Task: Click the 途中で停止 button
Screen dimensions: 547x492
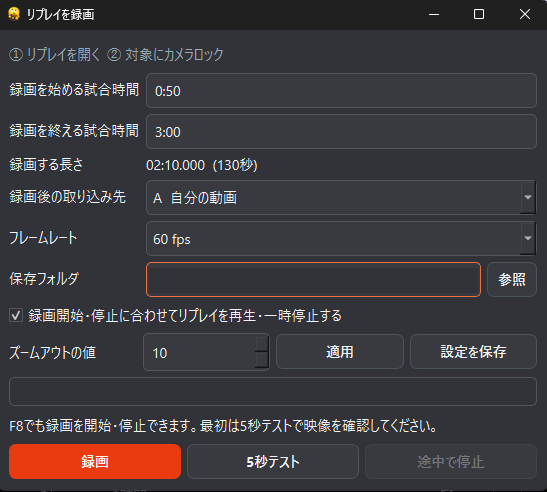Action: click(450, 461)
